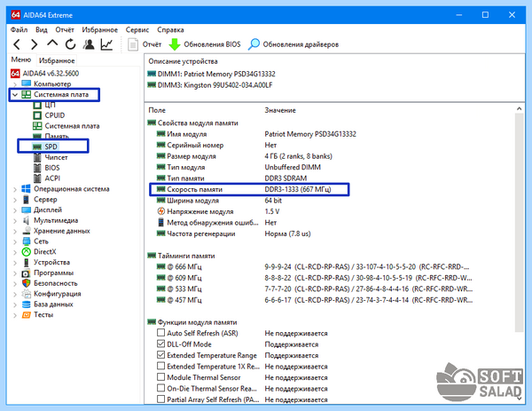Click the Мультимедиа speaker icon
Image resolution: width=532 pixels, height=411 pixels.
tap(26, 220)
